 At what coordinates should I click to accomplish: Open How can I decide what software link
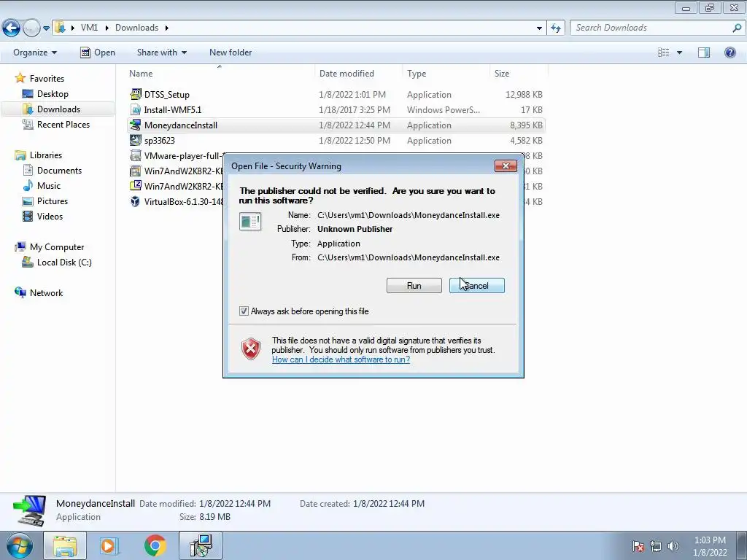tap(341, 359)
